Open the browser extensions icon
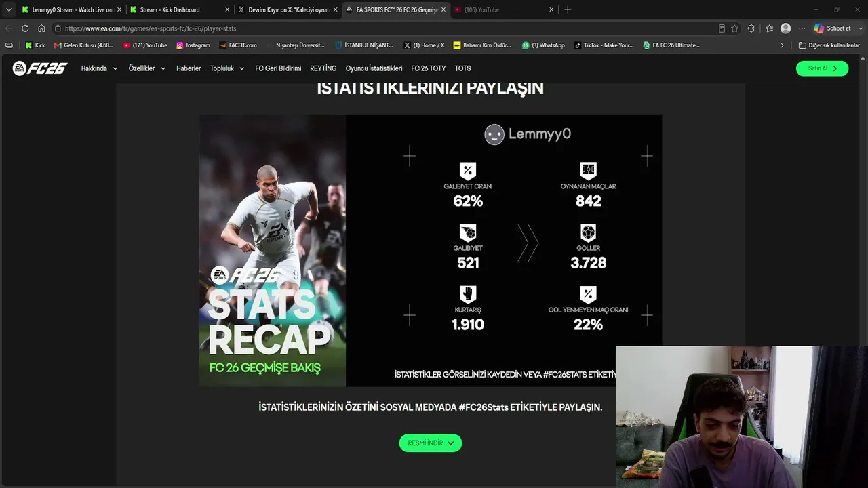The height and width of the screenshot is (488, 868). pos(751,28)
